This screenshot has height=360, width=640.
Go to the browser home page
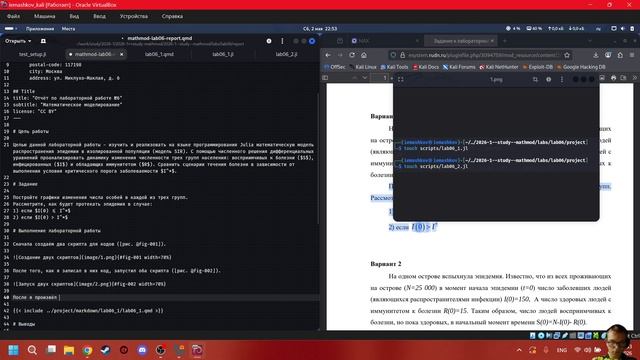tap(364, 55)
